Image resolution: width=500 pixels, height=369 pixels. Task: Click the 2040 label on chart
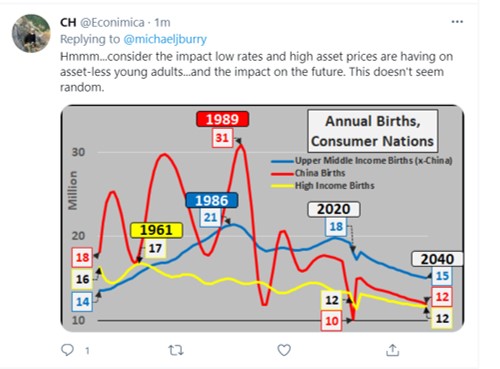pos(437,259)
